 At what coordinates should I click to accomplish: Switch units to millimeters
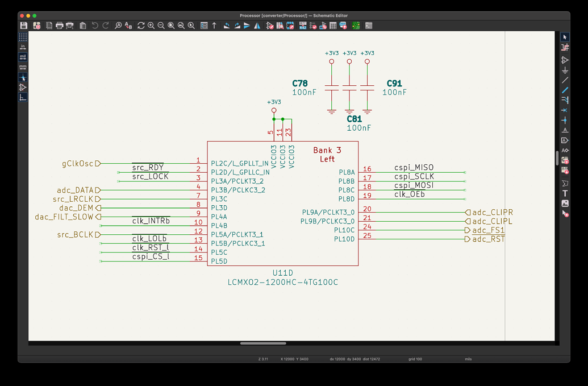[23, 67]
